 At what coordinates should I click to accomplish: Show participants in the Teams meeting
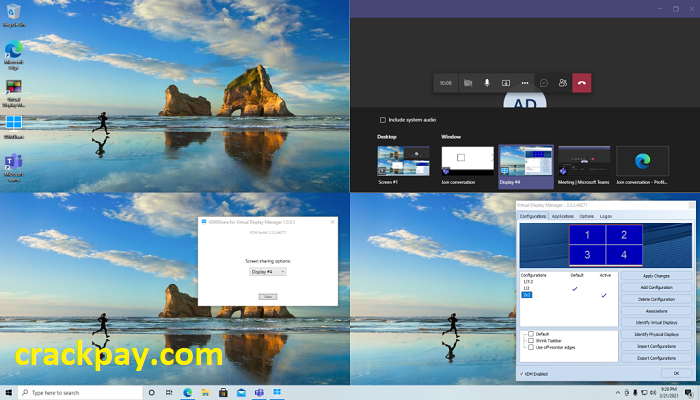[562, 83]
